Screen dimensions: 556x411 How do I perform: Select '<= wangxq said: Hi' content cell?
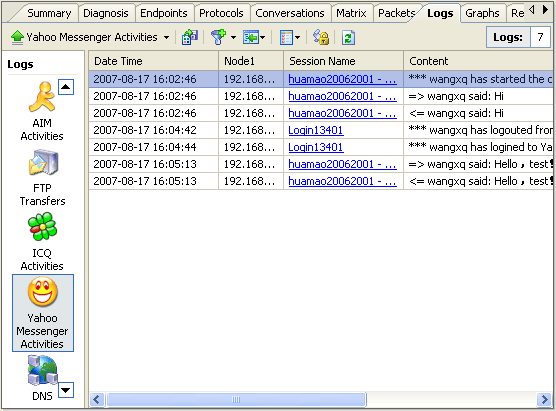[x=478, y=113]
